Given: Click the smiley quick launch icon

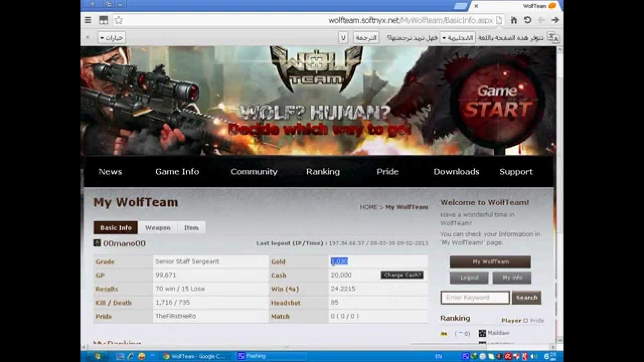Looking at the screenshot, I should point(141,356).
